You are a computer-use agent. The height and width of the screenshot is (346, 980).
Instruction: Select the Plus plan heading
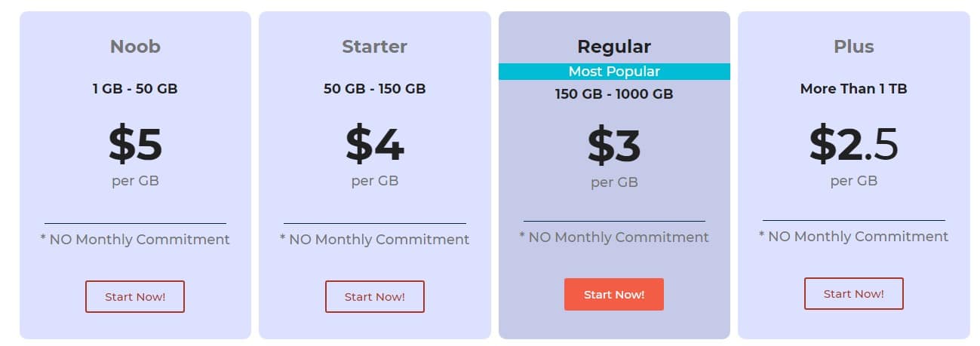pyautogui.click(x=853, y=47)
